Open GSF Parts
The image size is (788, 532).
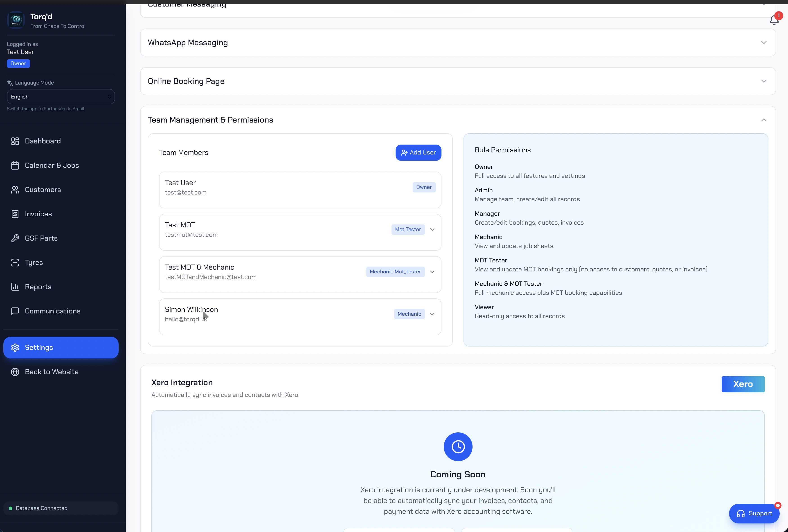(61, 238)
